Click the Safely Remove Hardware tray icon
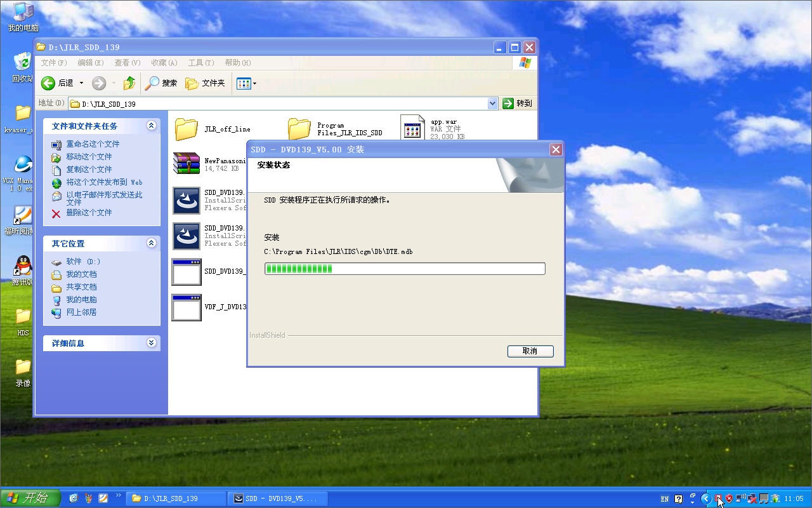 [x=775, y=498]
